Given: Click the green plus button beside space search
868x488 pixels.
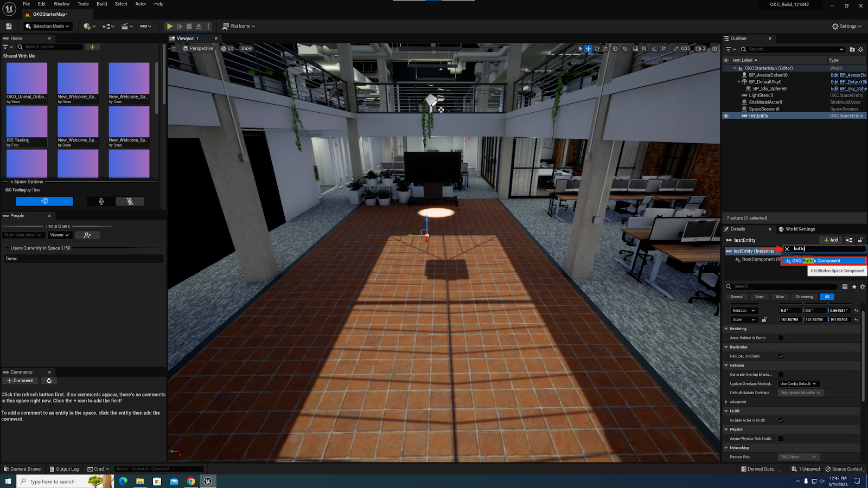Looking at the screenshot, I should (x=92, y=47).
